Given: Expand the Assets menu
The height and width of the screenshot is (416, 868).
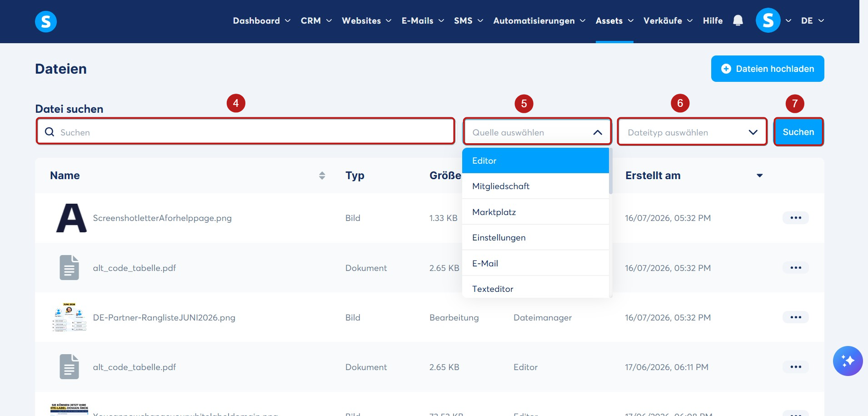Looking at the screenshot, I should [614, 20].
